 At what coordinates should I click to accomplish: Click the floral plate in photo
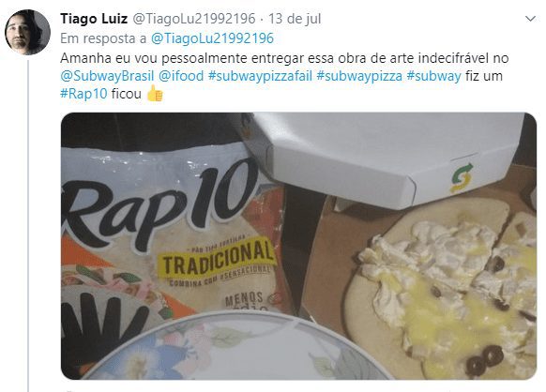pos(236,346)
